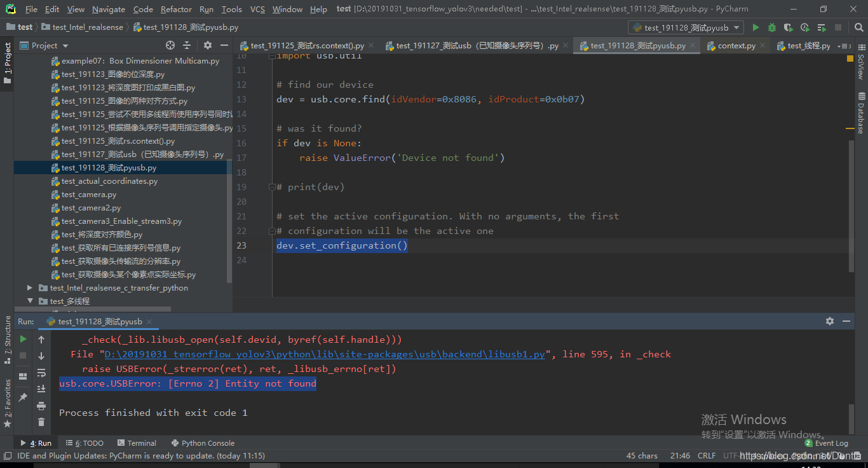Screen dimensions: 868x468
Task: Open the Navigate menu
Action: 108,9
